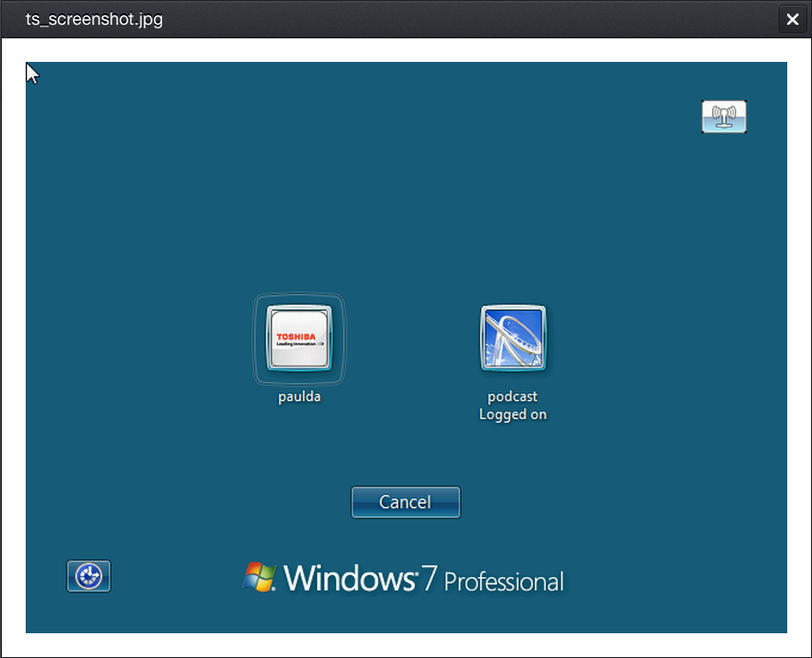Screen dimensions: 812x658
Task: Click the ts_screenshot.jpg title text
Action: coord(94,19)
